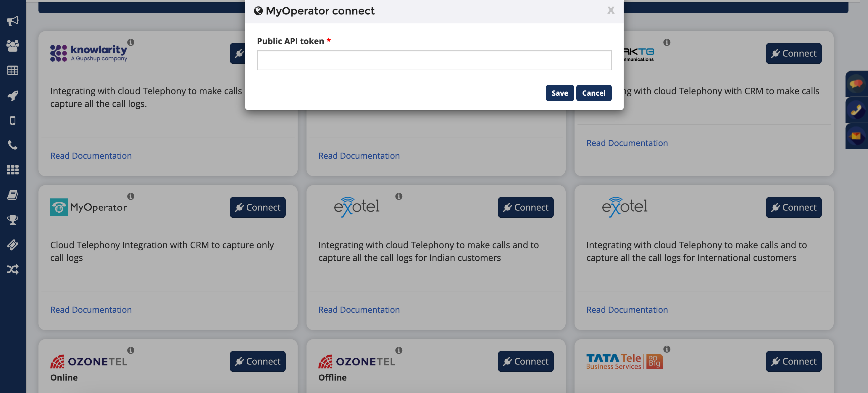Connect Tata Tele Business Services
Screen dimensions: 868x393
(793, 361)
